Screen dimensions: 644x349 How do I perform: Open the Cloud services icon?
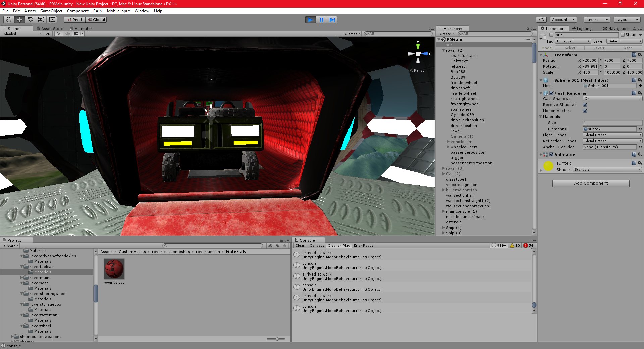pyautogui.click(x=541, y=20)
